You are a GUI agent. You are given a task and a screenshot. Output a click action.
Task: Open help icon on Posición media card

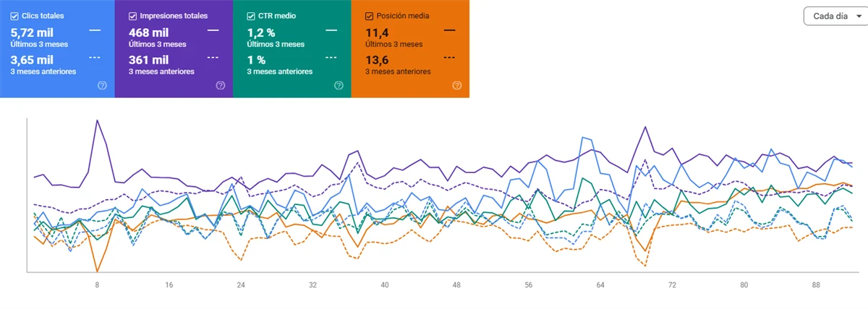456,85
